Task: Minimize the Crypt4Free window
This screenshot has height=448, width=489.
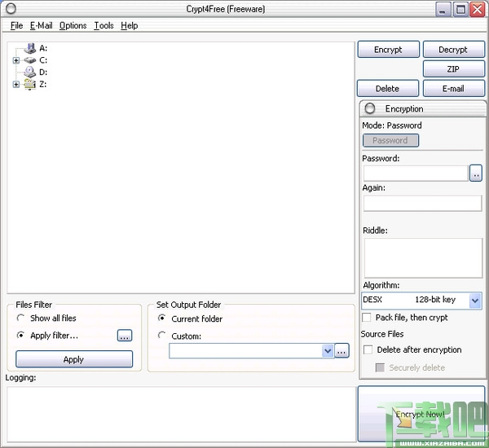Action: [x=443, y=9]
